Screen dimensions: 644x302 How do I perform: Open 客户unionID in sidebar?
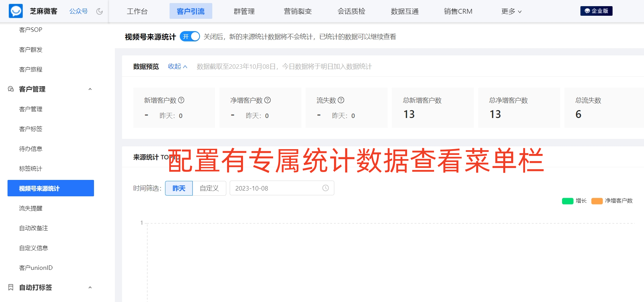pos(36,268)
